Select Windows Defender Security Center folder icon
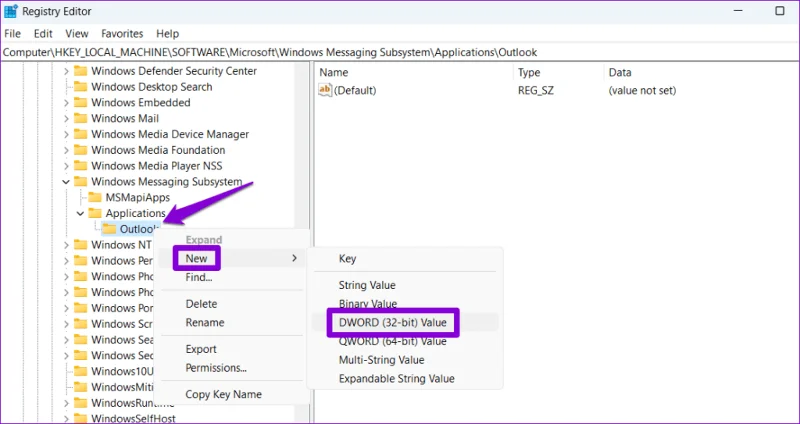 pyautogui.click(x=81, y=71)
